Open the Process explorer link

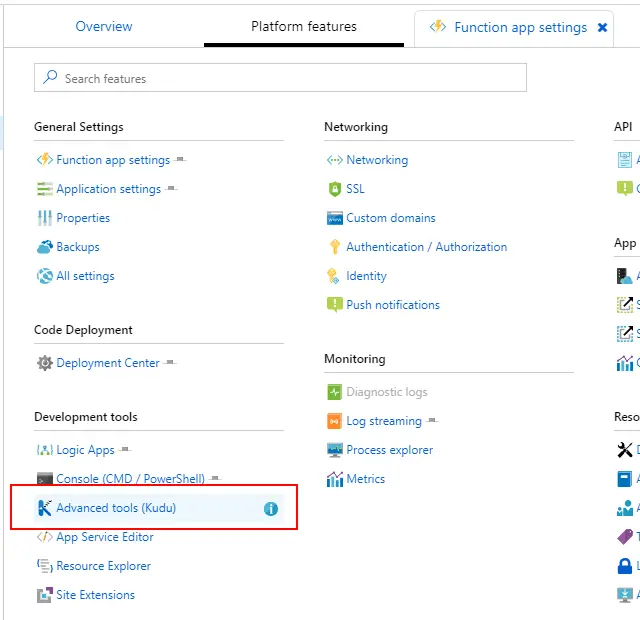click(390, 450)
